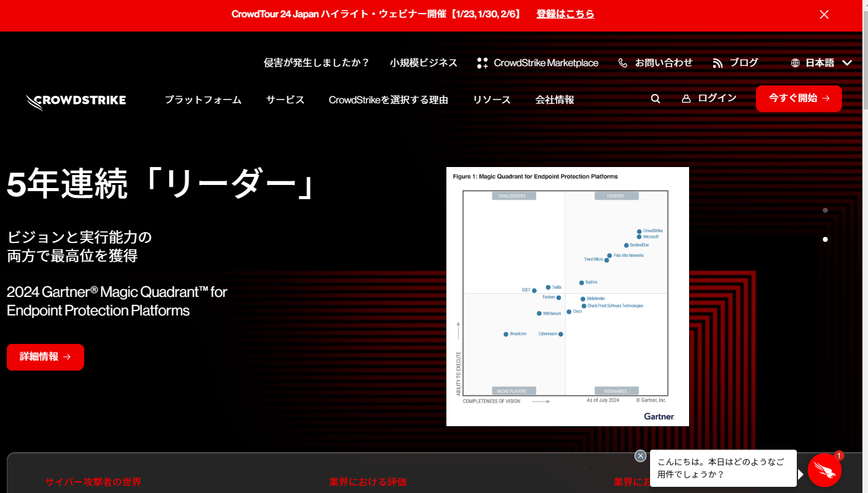Click the CrowdTour 24 Japan webinar announcement text
This screenshot has height=493, width=868.
click(376, 14)
